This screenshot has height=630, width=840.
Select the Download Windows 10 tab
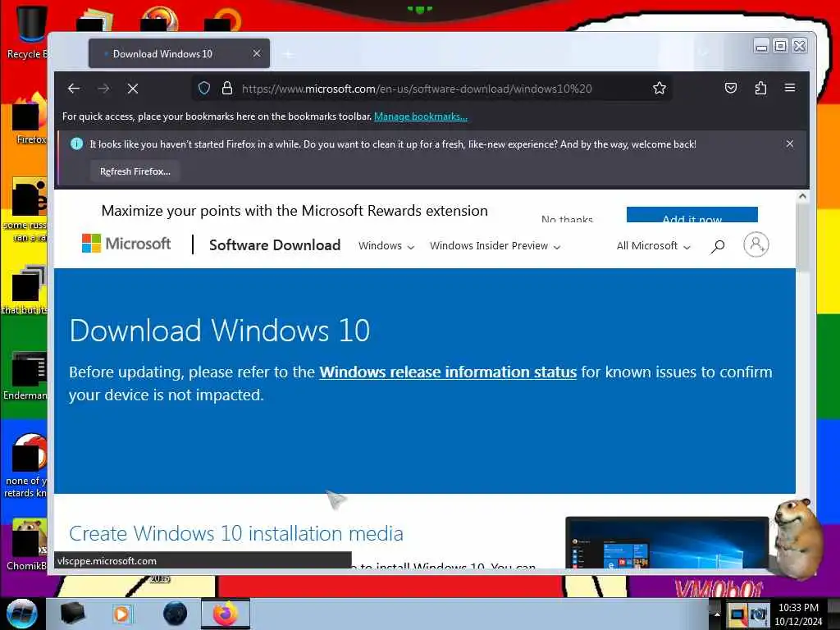(x=179, y=53)
